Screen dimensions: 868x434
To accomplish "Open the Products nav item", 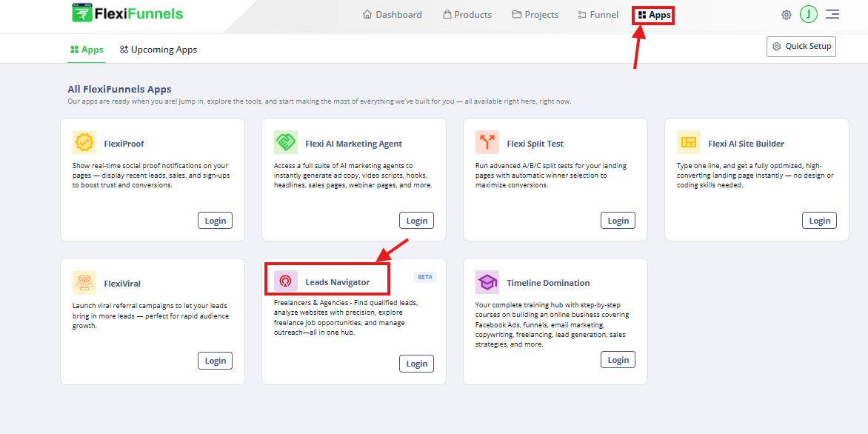I will 467,14.
